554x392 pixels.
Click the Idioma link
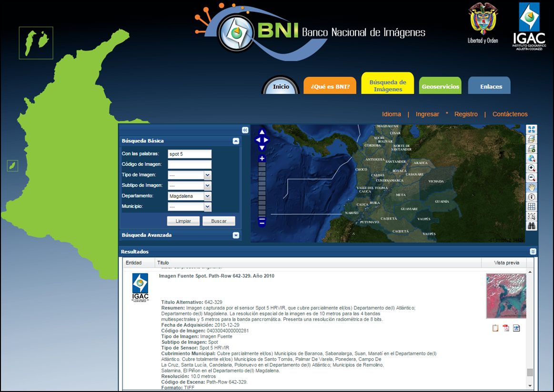[392, 114]
